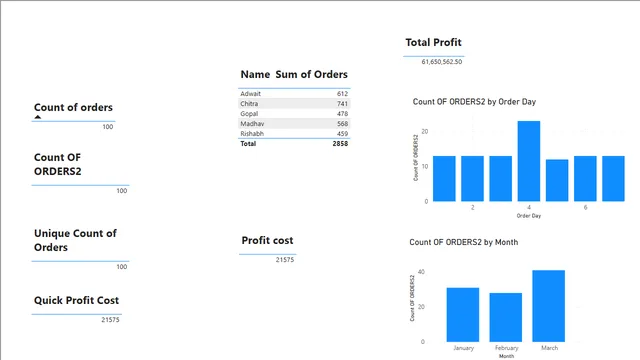Click the Total row label

(x=248, y=144)
